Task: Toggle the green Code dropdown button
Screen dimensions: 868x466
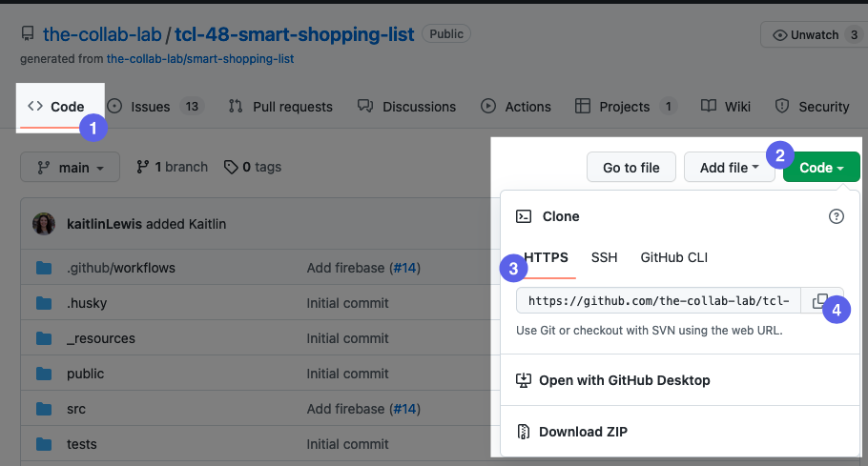Action: point(821,168)
